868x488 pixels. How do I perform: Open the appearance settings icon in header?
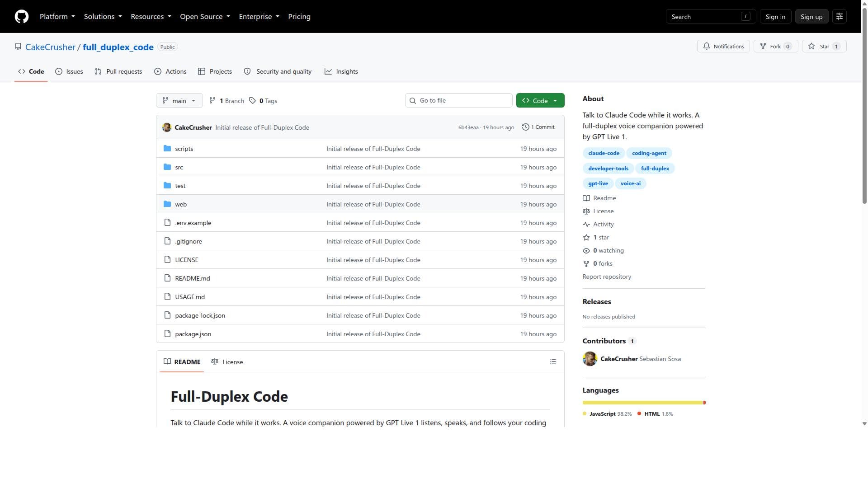click(x=840, y=17)
